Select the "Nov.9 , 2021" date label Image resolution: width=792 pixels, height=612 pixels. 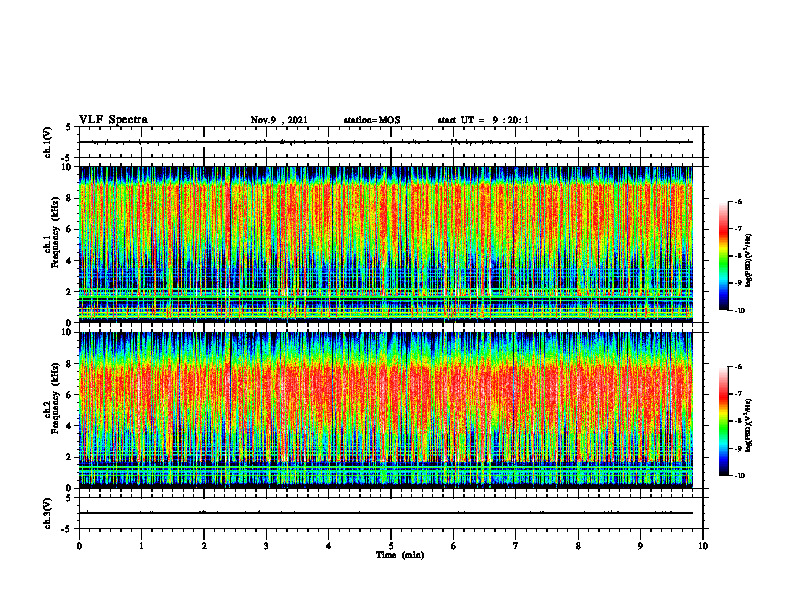(x=279, y=120)
